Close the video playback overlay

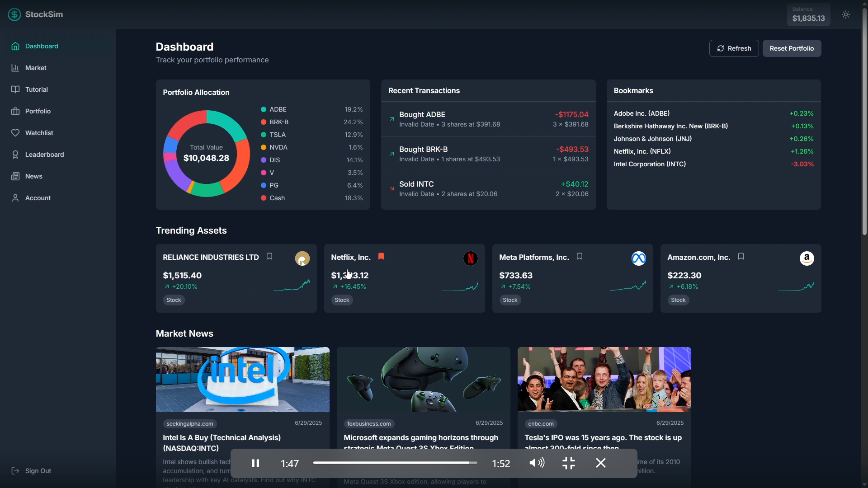pos(601,463)
